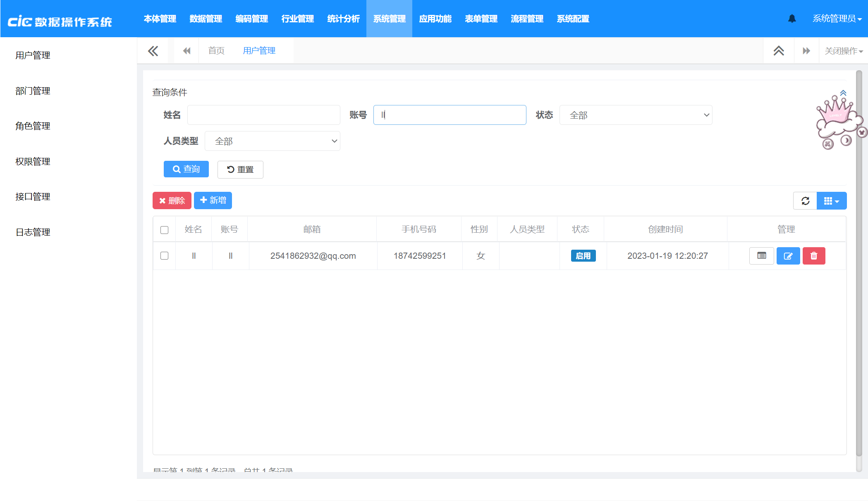Delete user ll row with trash icon

(814, 256)
